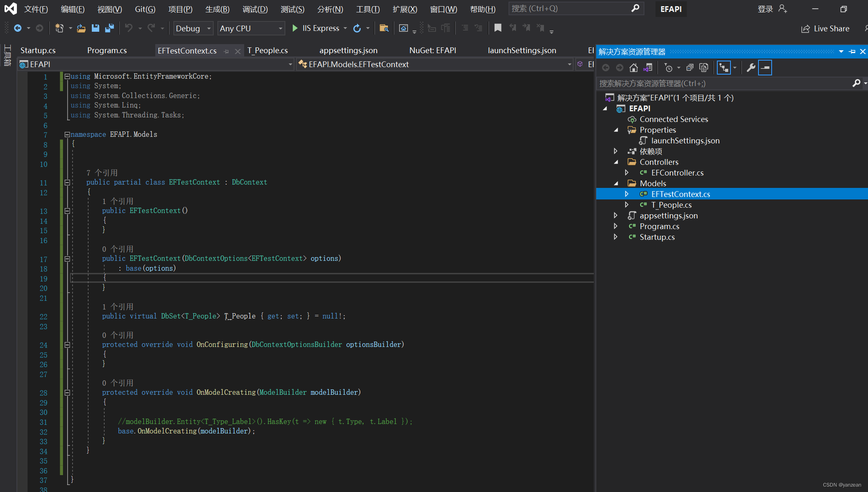Start debugging with the IIS Express play icon
The height and width of the screenshot is (492, 868).
(295, 28)
